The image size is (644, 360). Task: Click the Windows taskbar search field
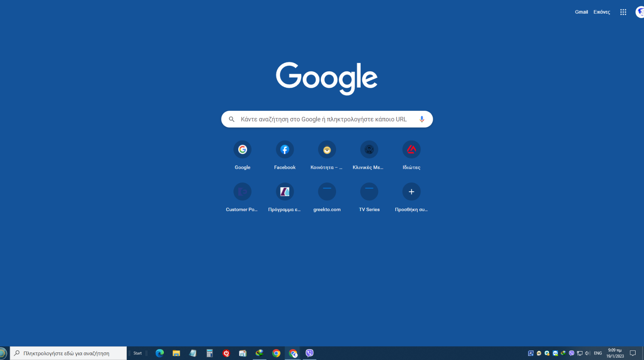(x=68, y=353)
